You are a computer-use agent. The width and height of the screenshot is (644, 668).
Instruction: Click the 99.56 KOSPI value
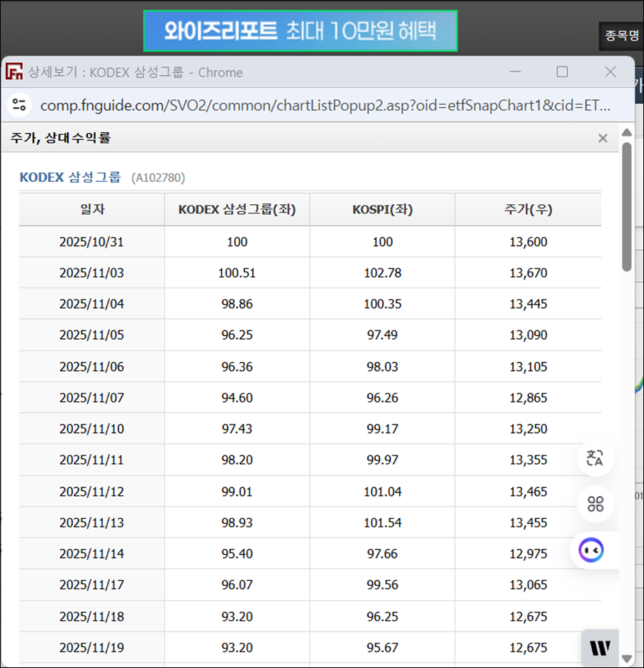382,584
